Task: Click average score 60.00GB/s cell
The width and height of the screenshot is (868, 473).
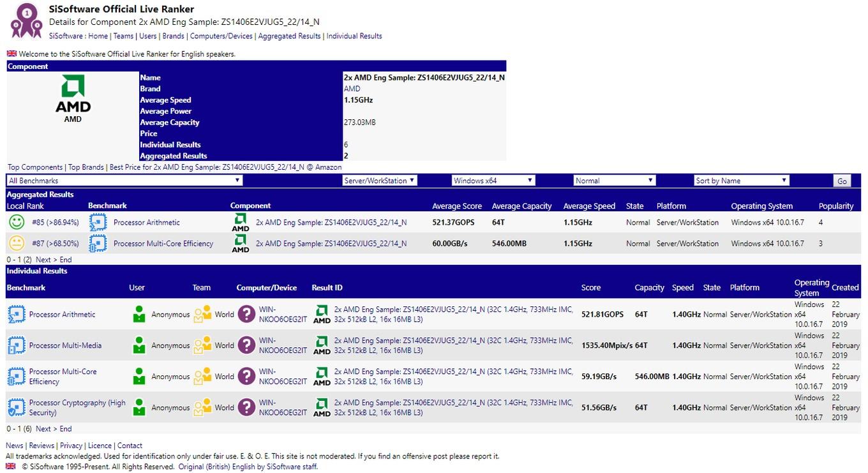Action: click(x=450, y=243)
